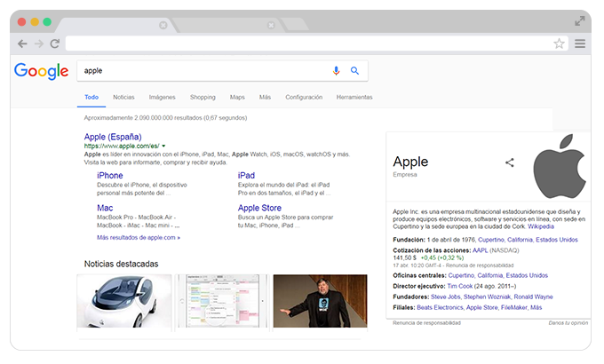Image resolution: width=604 pixels, height=364 pixels.
Task: Bookmark the page with the star icon
Action: 559,44
